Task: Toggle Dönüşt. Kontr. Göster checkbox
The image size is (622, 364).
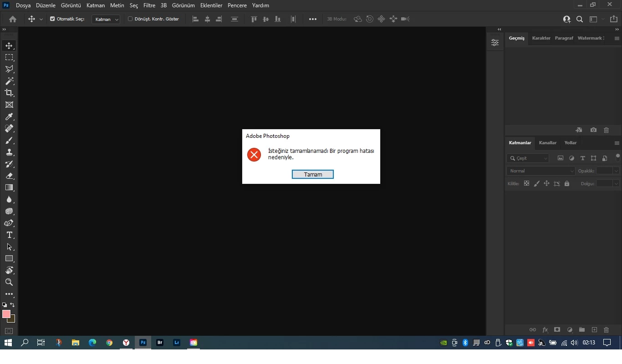Action: (x=130, y=19)
